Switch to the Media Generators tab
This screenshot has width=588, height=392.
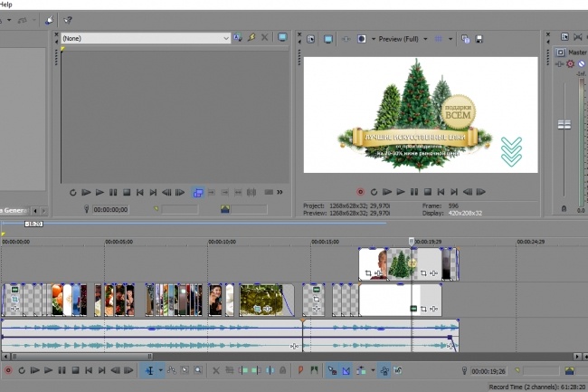point(14,210)
